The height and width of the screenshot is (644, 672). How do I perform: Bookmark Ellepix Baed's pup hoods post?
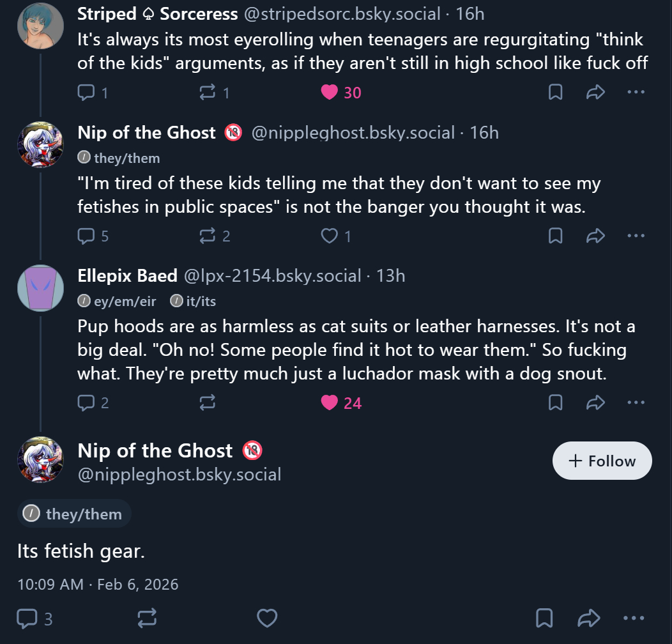556,402
